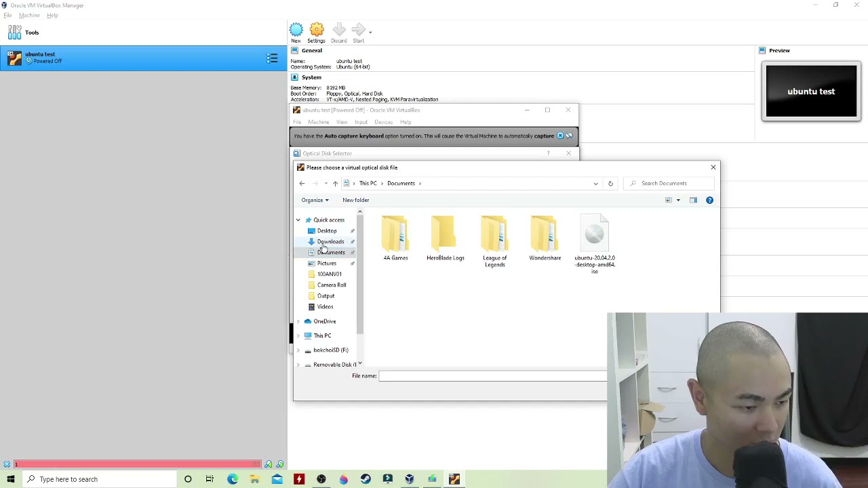The image size is (868, 488).
Task: Select the ubuntu-20.04.2.0 desktop ISO file
Action: click(595, 244)
